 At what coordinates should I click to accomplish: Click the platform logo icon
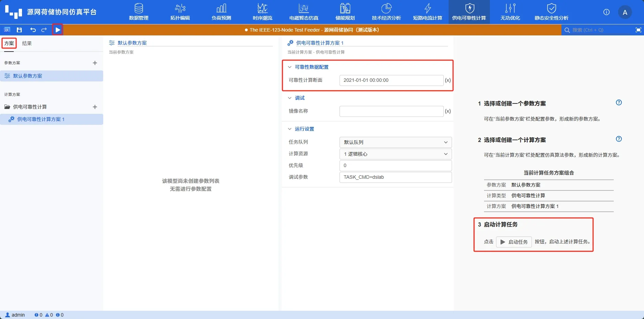14,12
